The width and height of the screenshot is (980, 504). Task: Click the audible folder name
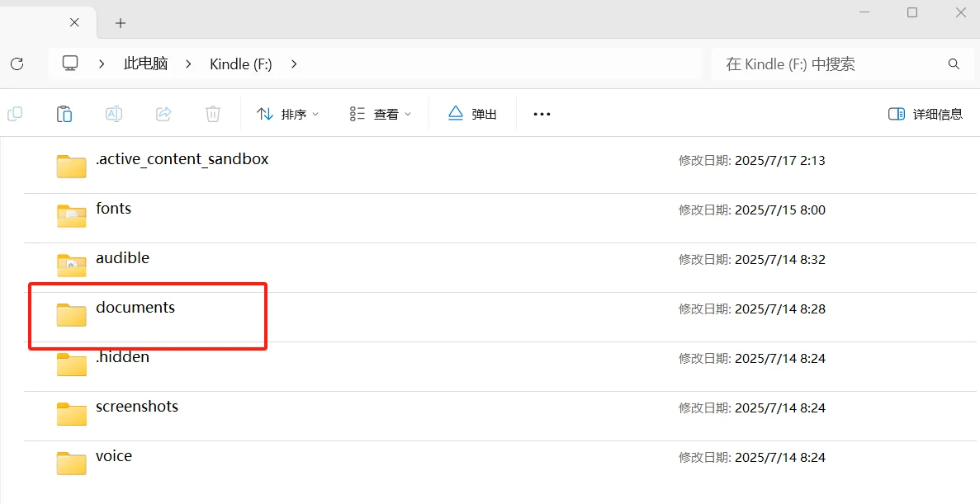[122, 258]
